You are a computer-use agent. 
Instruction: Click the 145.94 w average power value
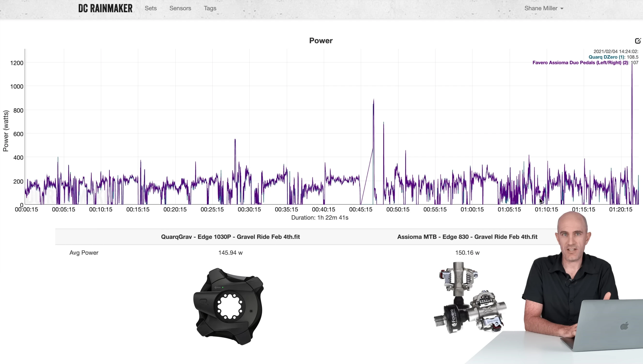pyautogui.click(x=230, y=253)
